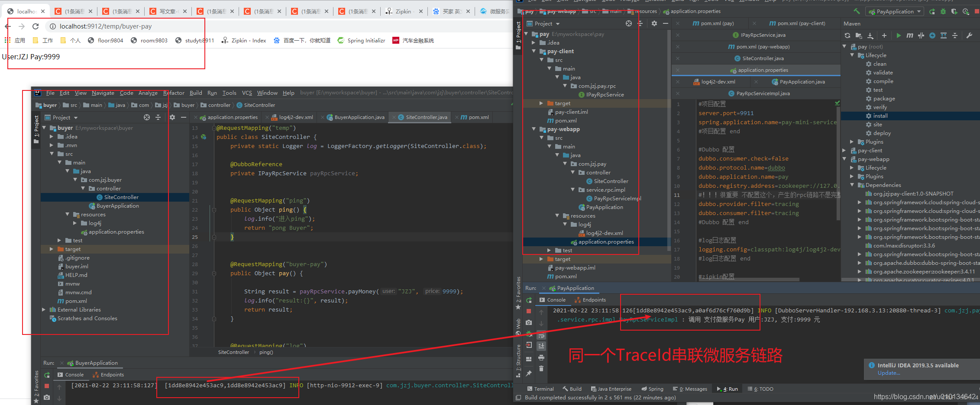Collapse pay-webapp module in pay tree

(534, 129)
